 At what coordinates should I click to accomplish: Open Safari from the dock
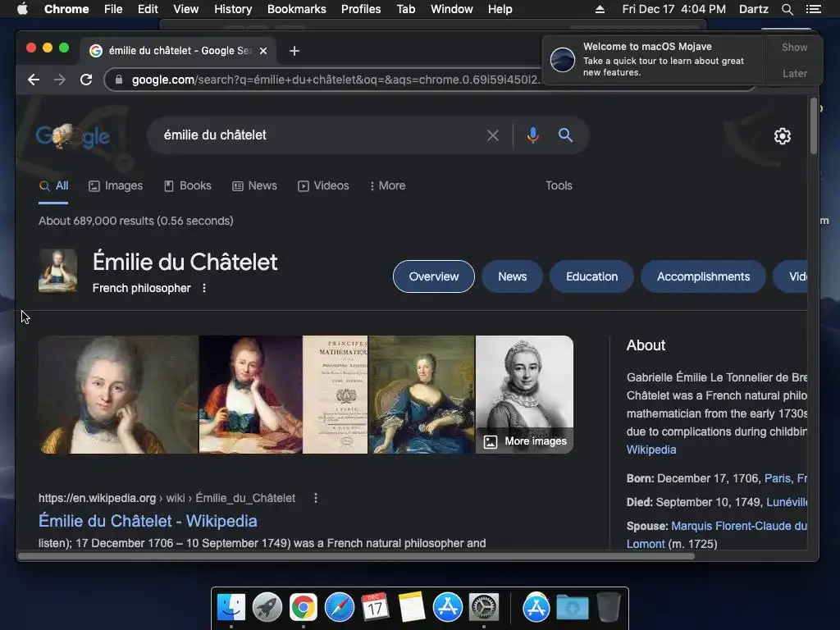point(340,608)
